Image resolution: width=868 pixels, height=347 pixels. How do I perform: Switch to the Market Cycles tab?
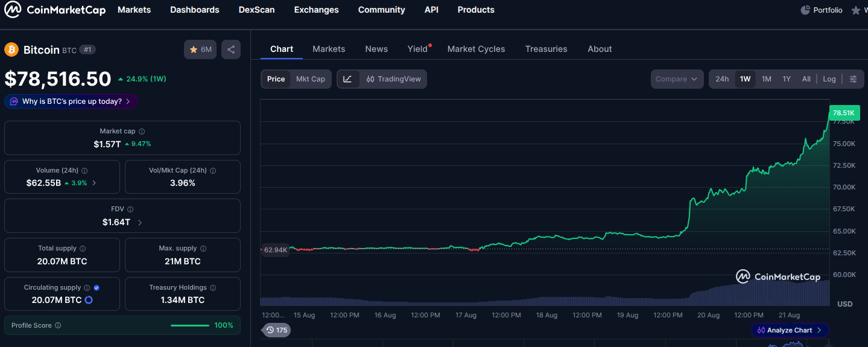pyautogui.click(x=476, y=49)
